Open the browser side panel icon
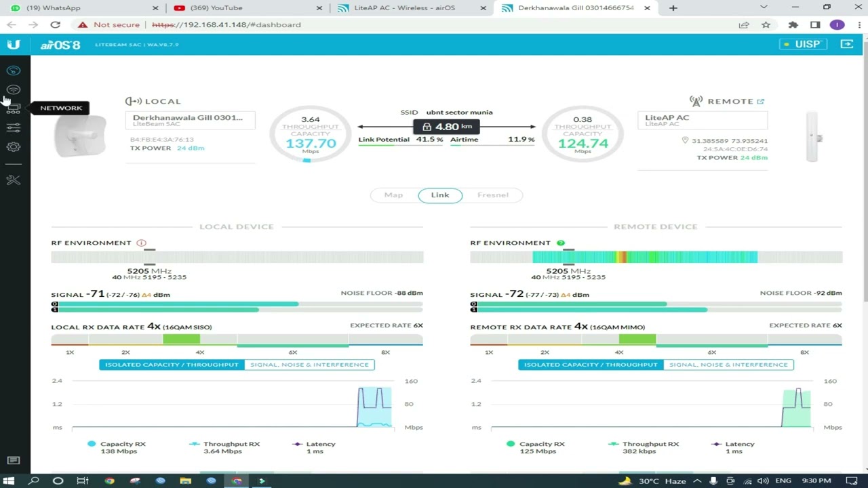The width and height of the screenshot is (868, 488). (815, 24)
